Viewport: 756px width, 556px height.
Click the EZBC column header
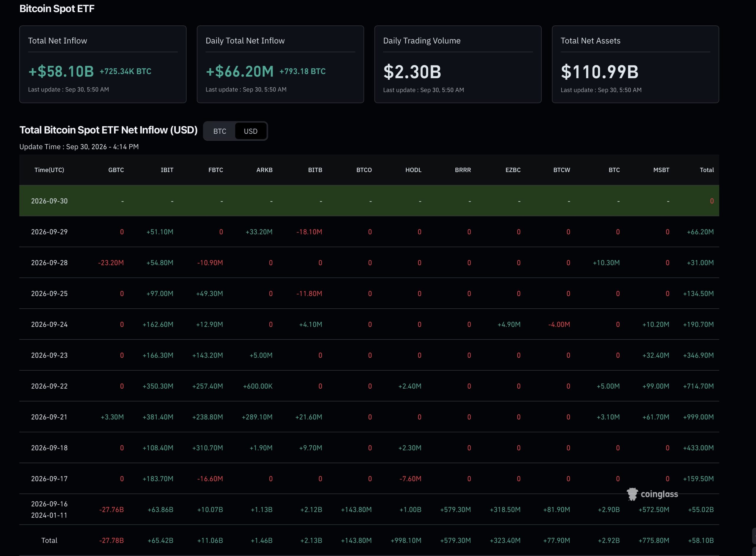pyautogui.click(x=513, y=170)
